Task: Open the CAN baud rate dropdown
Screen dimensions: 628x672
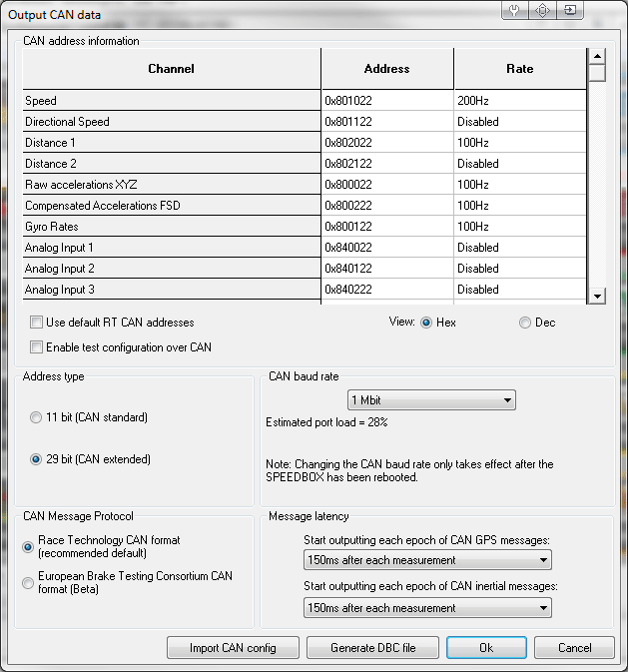Action: click(x=431, y=400)
